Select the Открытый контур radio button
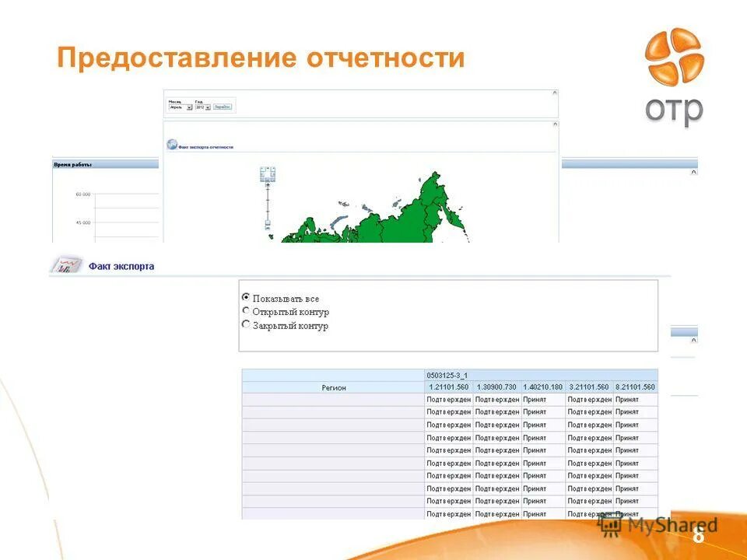This screenshot has height=560, width=747. tap(246, 311)
